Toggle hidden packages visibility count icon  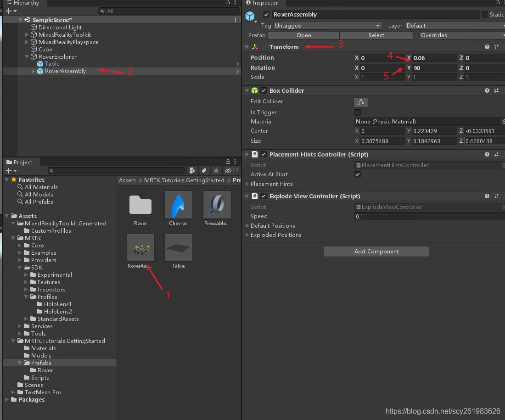(x=231, y=171)
